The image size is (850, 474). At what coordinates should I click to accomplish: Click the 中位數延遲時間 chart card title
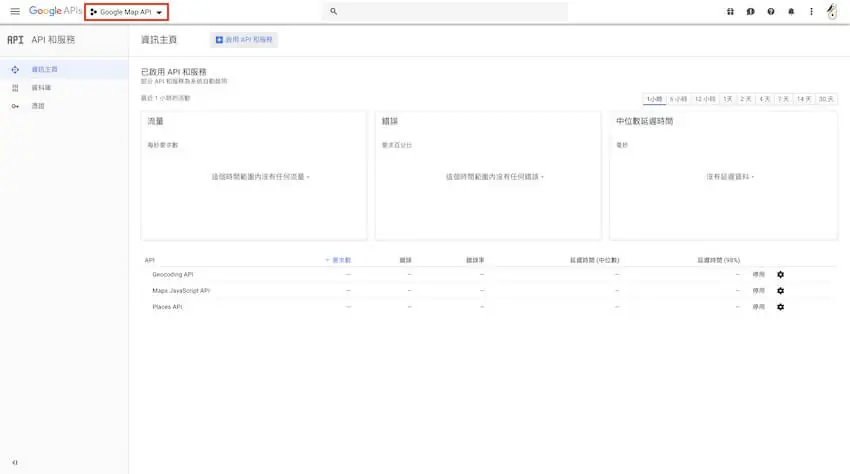(x=645, y=121)
